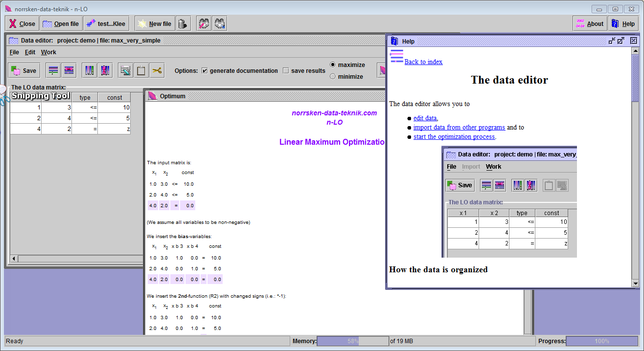Click the paste clipboard icon in Data editor
The height and width of the screenshot is (351, 644).
141,70
